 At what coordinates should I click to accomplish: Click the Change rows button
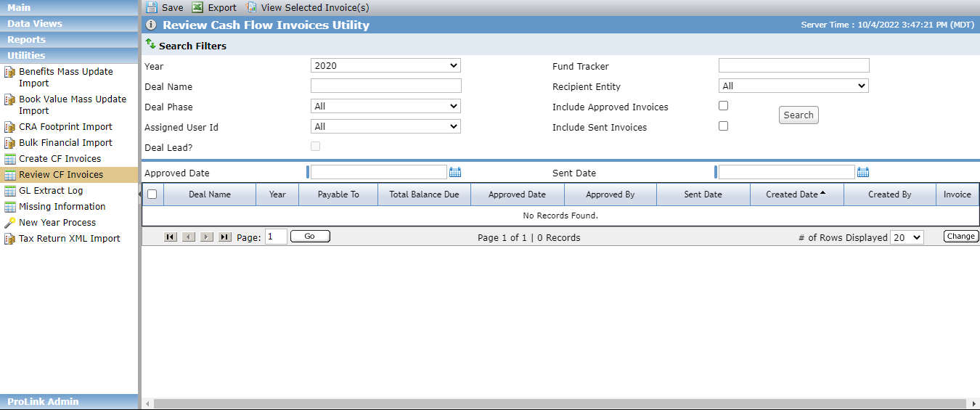pos(961,237)
